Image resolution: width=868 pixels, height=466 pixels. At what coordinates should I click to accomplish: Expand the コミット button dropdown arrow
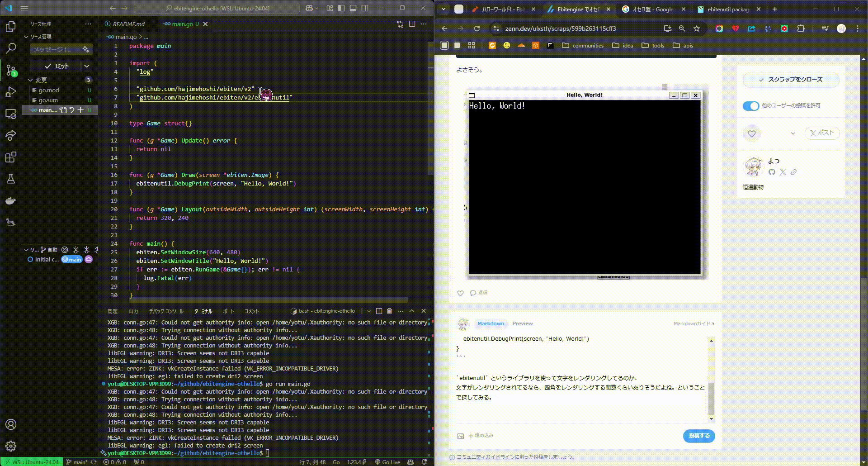tap(86, 66)
